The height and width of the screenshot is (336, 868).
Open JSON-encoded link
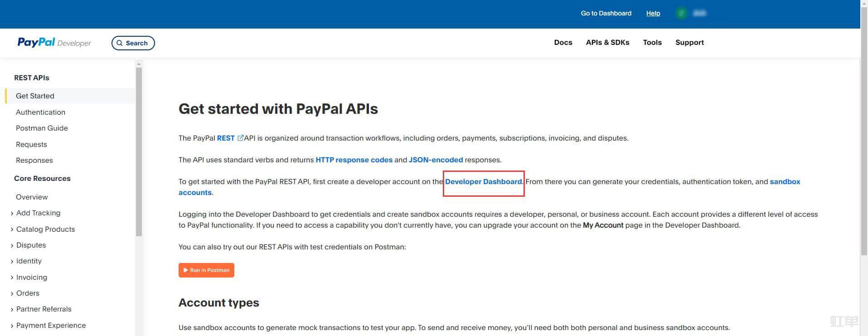pos(436,160)
